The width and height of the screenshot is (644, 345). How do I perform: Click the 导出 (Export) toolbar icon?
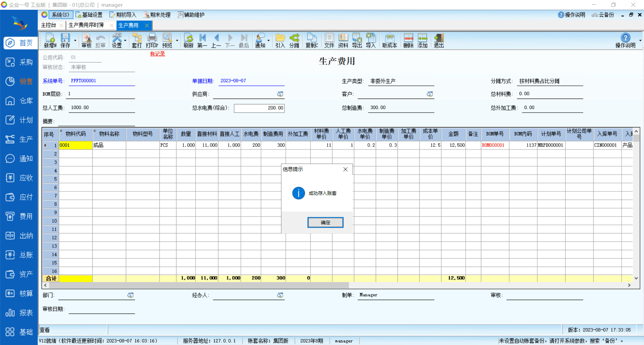357,41
